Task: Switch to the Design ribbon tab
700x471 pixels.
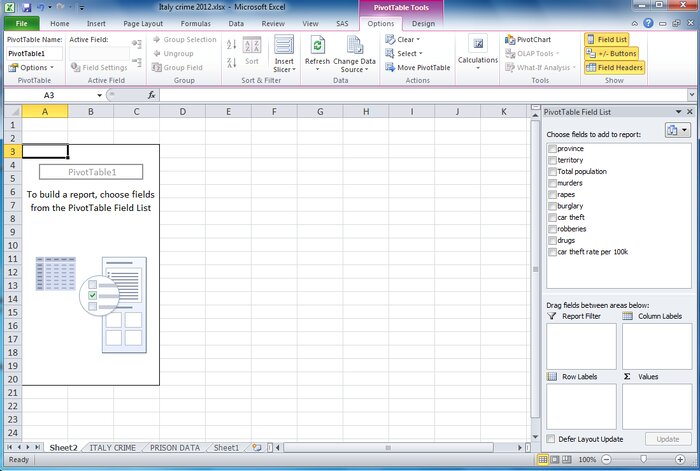Action: (x=423, y=23)
